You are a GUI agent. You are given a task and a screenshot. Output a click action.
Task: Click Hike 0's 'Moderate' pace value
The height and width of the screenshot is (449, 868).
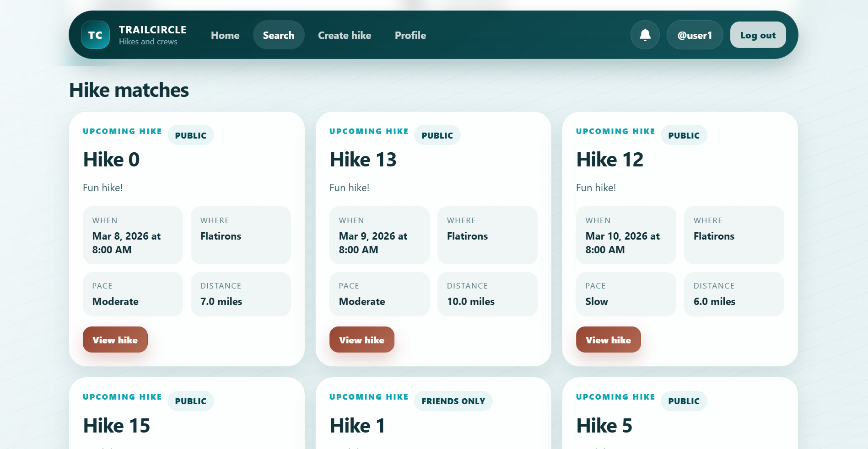point(115,301)
